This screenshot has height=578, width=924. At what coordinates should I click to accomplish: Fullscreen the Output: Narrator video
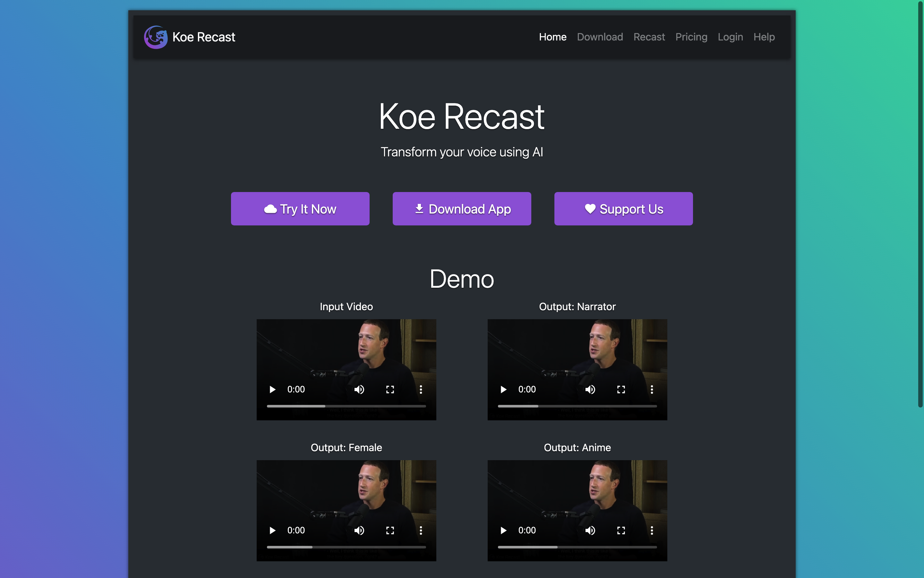[621, 390]
